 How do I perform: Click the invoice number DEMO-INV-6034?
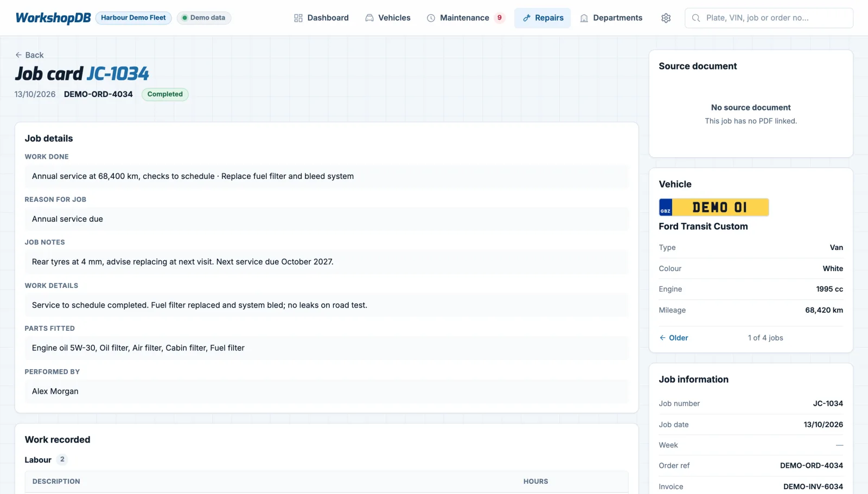tap(813, 487)
